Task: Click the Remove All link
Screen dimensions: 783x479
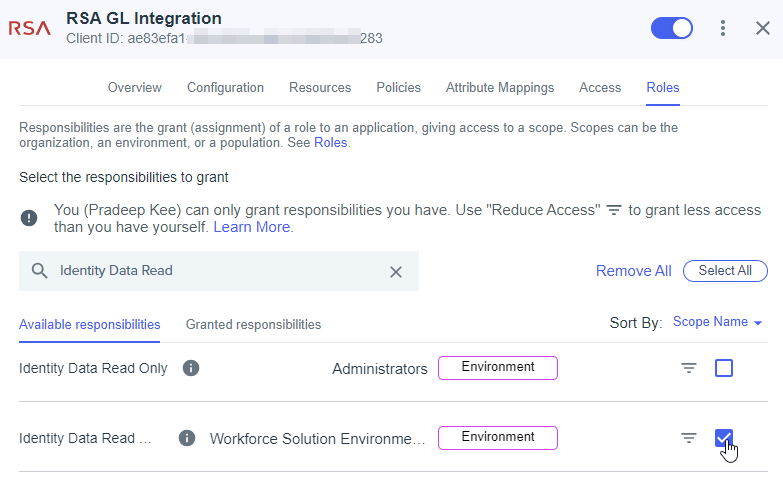Action: coord(633,271)
